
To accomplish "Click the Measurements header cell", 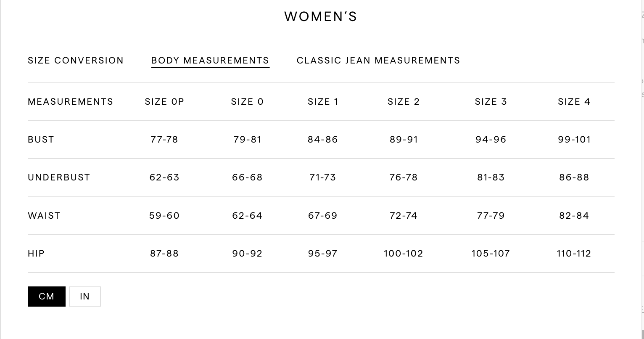I will (x=71, y=102).
